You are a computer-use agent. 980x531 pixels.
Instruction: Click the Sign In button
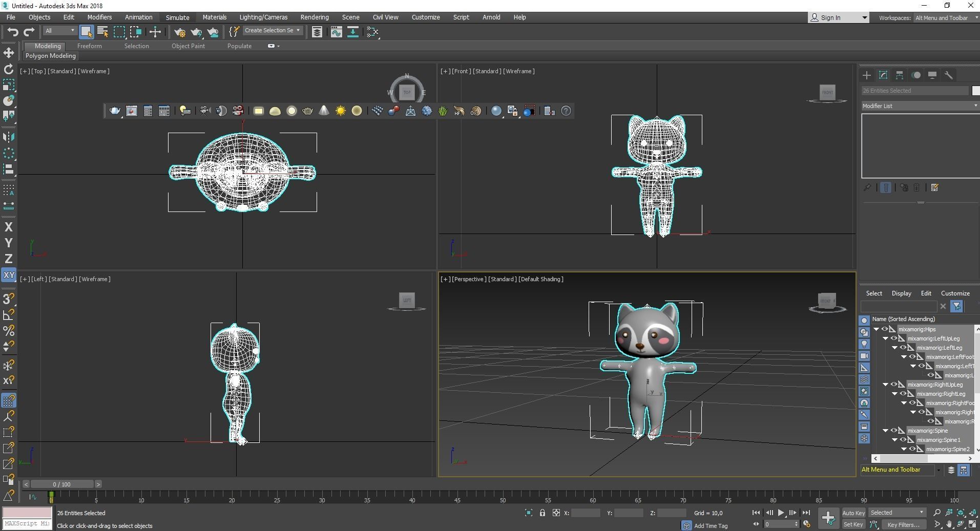[x=839, y=17]
